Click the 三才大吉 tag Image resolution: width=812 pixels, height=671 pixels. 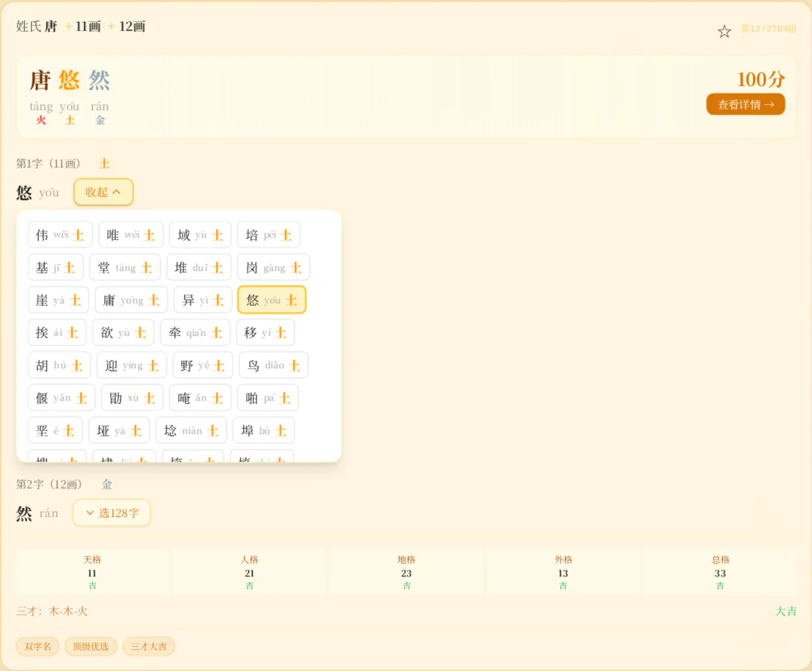point(149,647)
